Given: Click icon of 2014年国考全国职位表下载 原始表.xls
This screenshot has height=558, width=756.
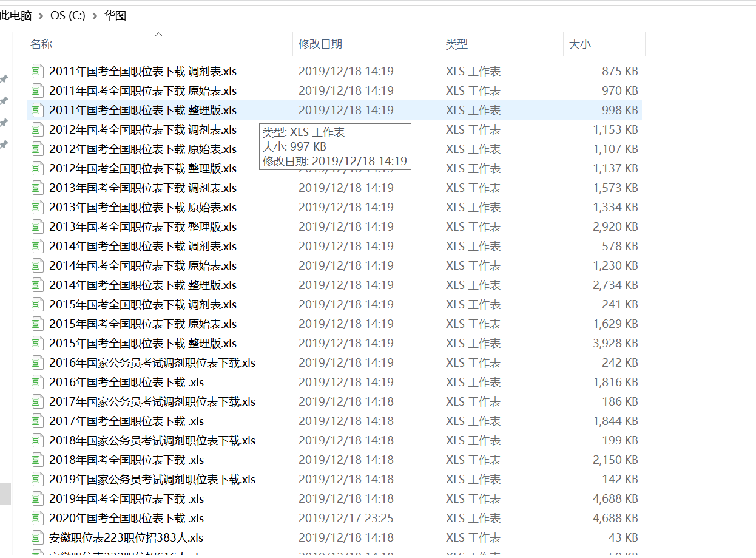Looking at the screenshot, I should click(x=38, y=265).
